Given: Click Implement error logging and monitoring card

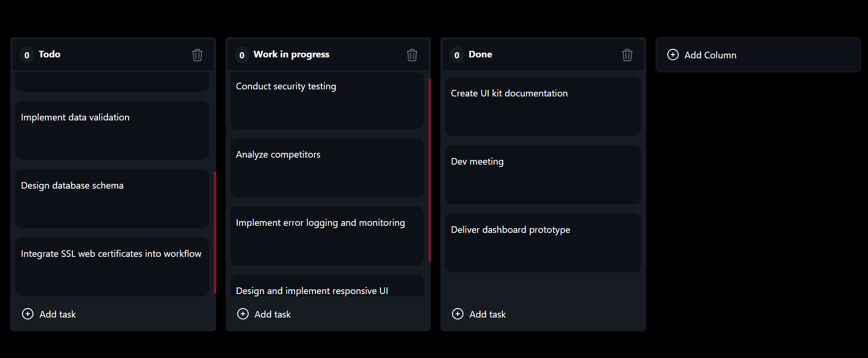Looking at the screenshot, I should (327, 236).
